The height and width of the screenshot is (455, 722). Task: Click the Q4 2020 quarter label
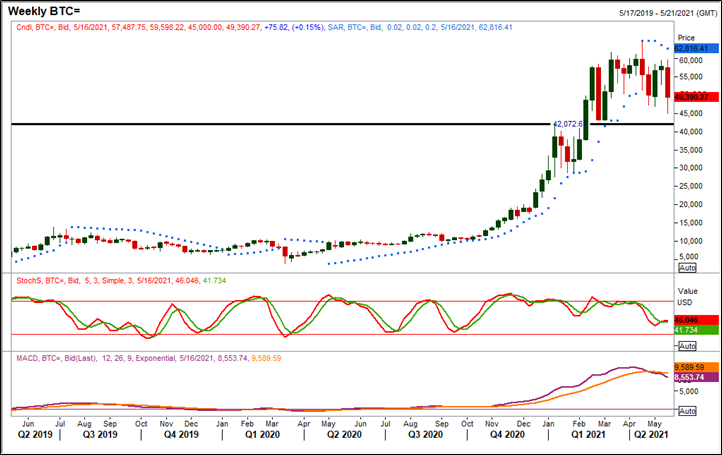point(507,434)
